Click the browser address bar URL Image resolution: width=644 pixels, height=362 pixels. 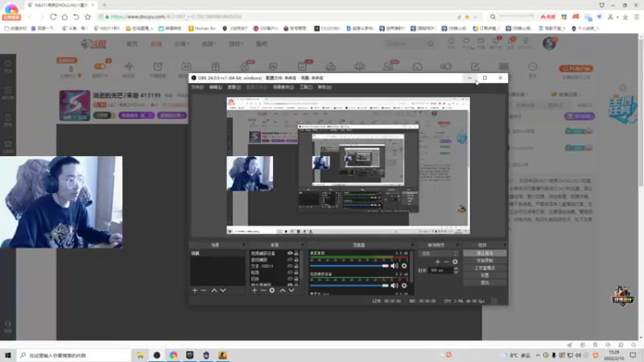tap(175, 17)
